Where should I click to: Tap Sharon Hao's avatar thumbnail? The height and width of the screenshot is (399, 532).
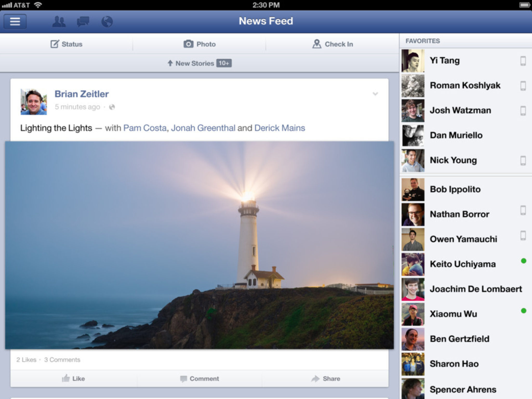pyautogui.click(x=413, y=364)
